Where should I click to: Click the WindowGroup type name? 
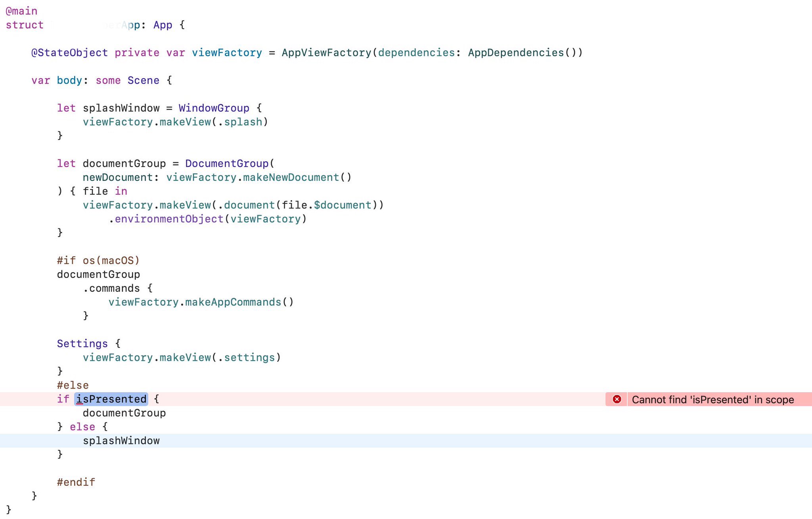(x=214, y=108)
